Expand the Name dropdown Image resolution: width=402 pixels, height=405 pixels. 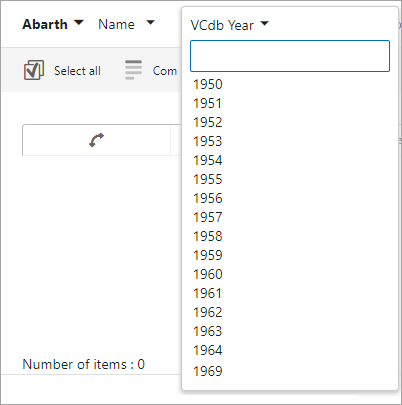(x=127, y=24)
